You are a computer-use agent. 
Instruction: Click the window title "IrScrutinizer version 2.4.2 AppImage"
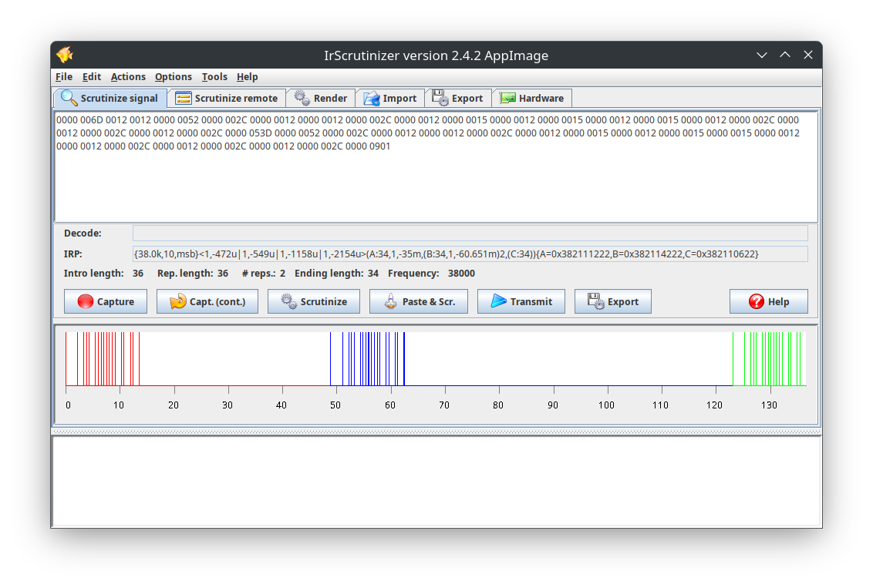point(436,55)
